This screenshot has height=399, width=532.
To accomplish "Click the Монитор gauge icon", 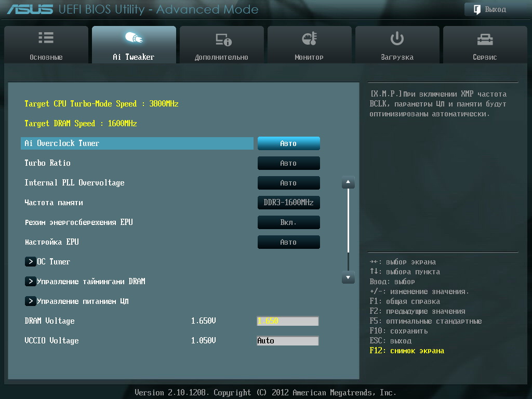I will 309,38.
